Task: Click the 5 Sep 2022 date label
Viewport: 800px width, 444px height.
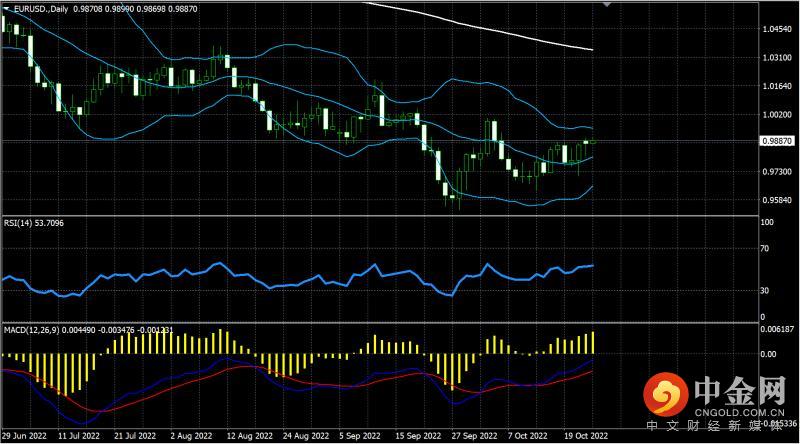Action: click(x=360, y=436)
